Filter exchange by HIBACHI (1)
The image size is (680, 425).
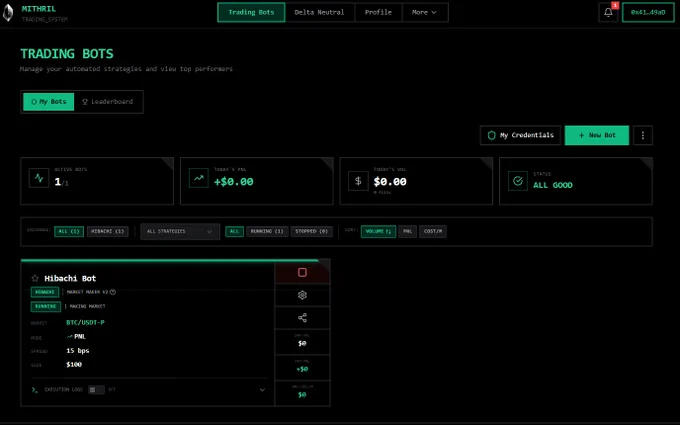(x=108, y=231)
